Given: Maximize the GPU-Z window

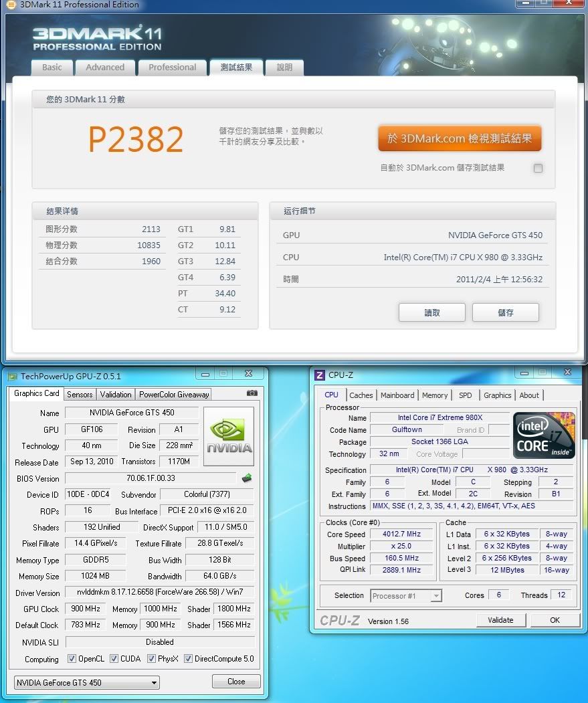Looking at the screenshot, I should (x=223, y=373).
